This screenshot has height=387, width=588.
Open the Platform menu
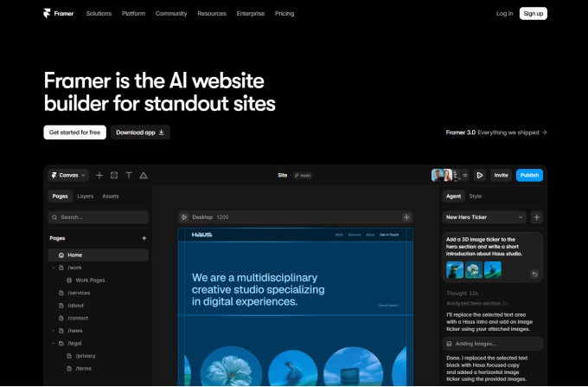(x=133, y=14)
